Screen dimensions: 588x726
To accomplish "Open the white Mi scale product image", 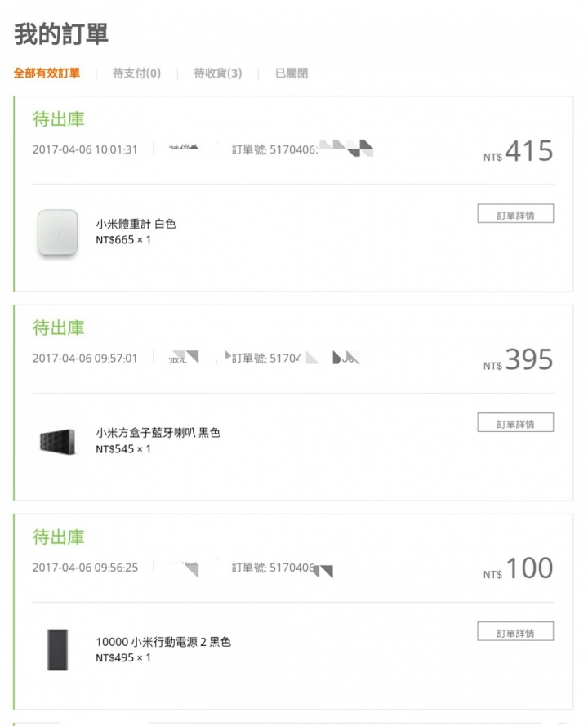I will point(58,233).
